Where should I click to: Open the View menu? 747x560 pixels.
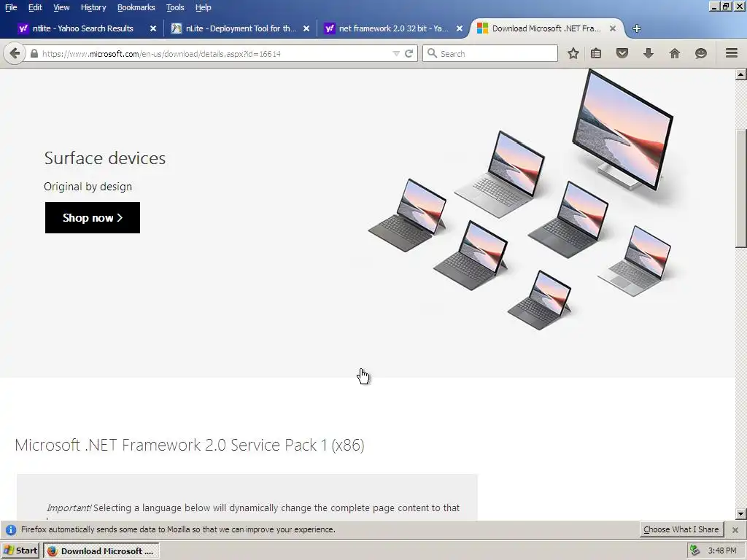(61, 7)
